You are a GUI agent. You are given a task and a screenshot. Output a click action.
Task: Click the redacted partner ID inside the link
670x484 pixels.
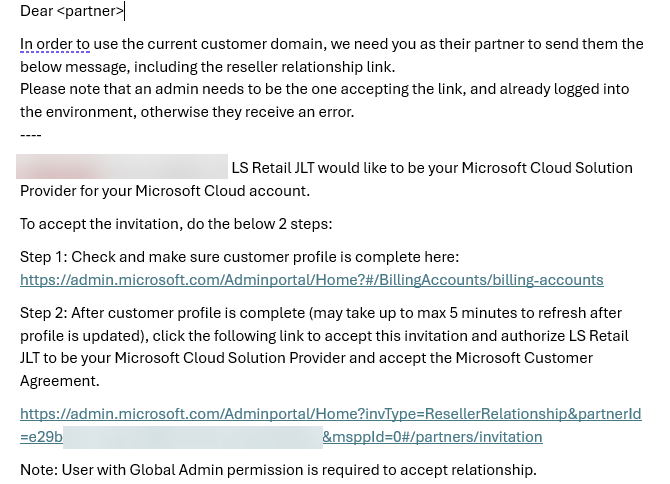tap(192, 437)
